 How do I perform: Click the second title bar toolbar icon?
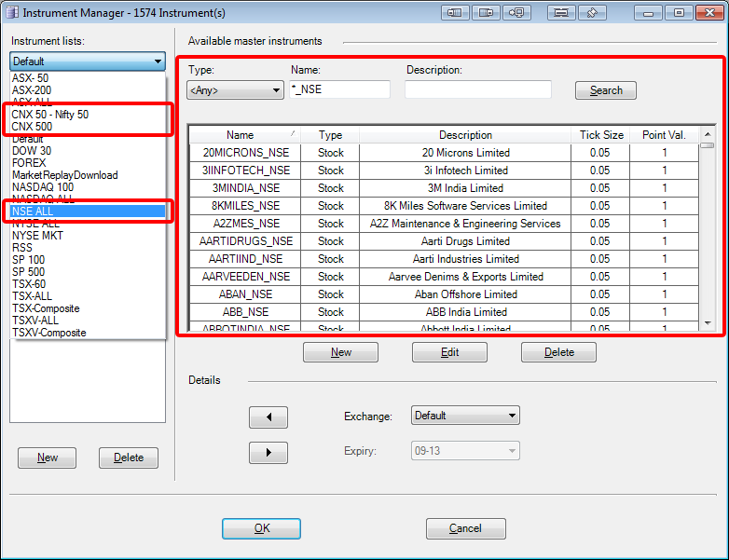coord(486,12)
